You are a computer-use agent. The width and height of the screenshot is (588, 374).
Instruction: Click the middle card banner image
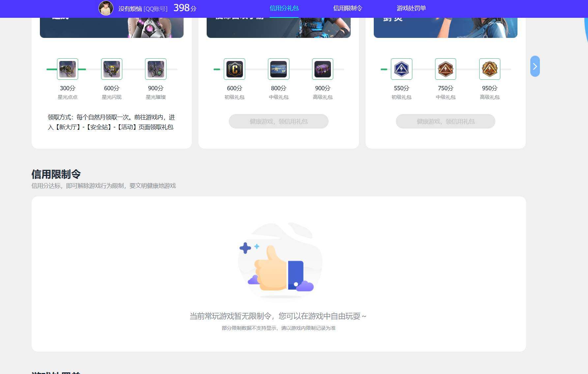pos(279,28)
